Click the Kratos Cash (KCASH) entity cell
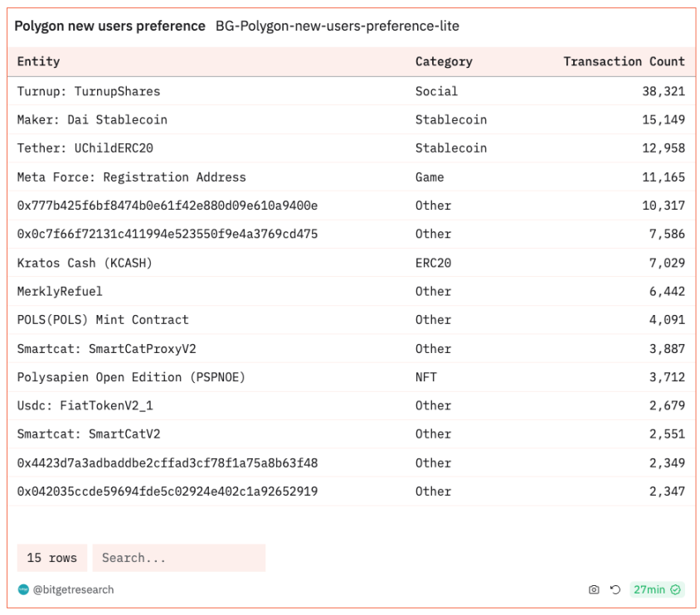 85,263
